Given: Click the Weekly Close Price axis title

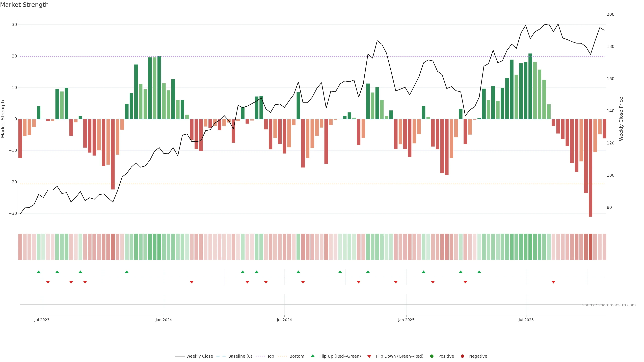Looking at the screenshot, I should (x=621, y=119).
